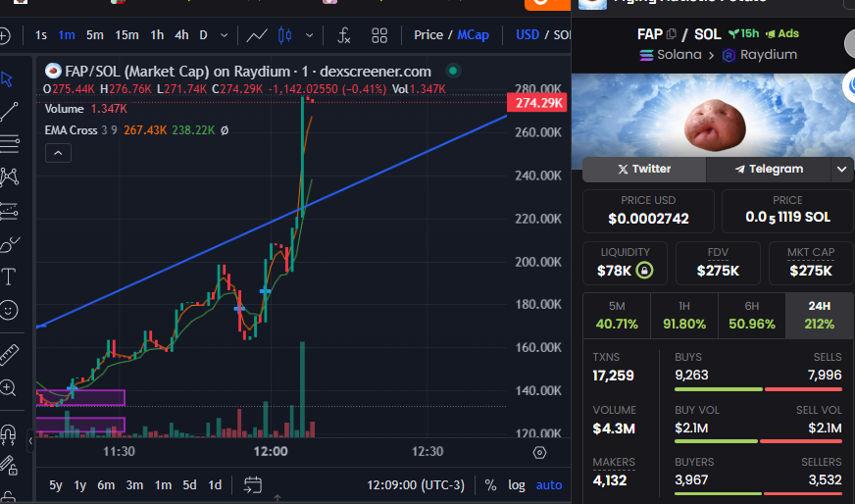
Task: Expand the more timeframes dropdown
Action: [x=225, y=35]
